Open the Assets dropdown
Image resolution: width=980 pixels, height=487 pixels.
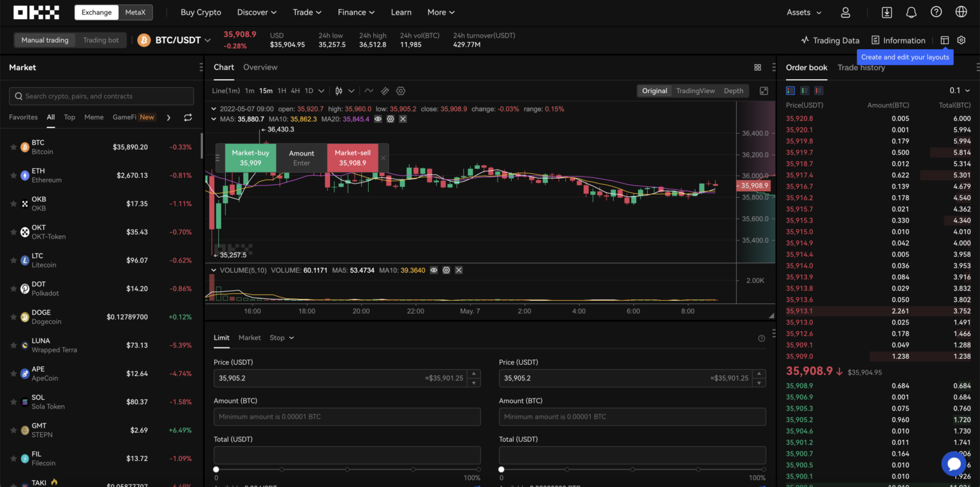(805, 12)
